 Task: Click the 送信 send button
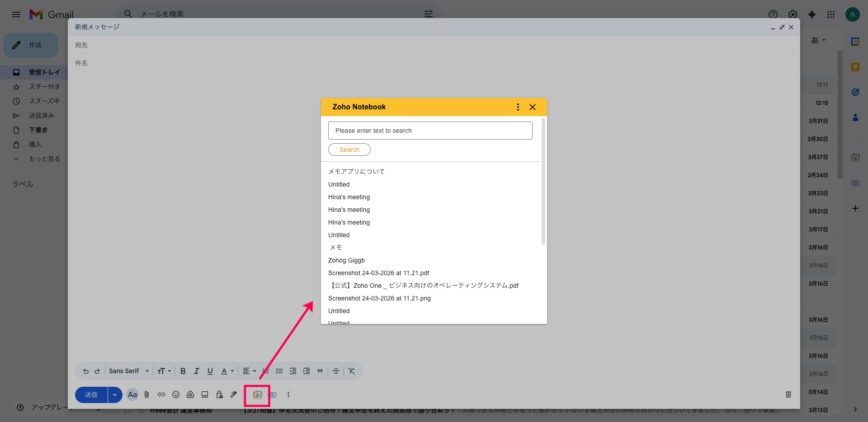click(91, 394)
